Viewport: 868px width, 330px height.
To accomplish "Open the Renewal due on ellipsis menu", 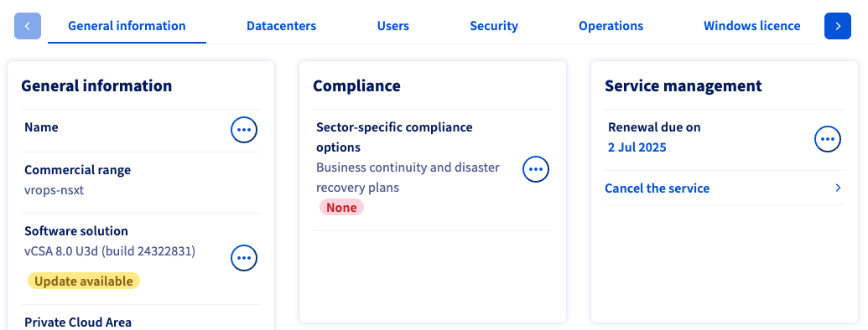I will coord(828,139).
